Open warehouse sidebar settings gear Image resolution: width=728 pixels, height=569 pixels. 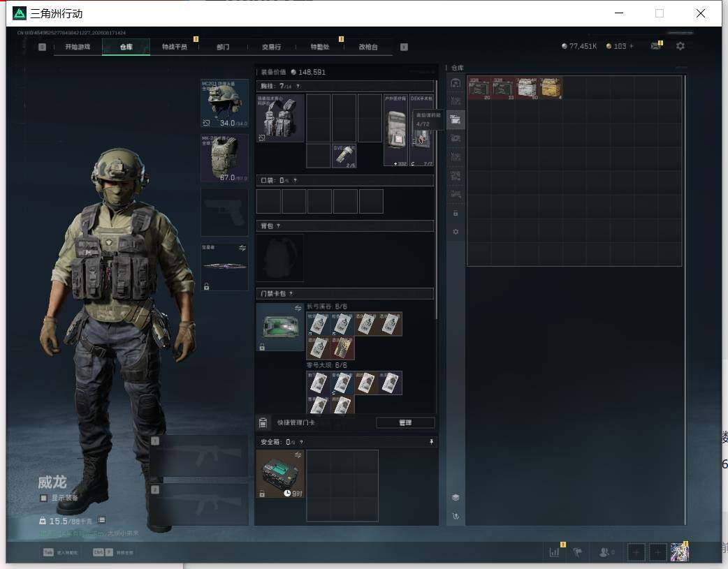click(456, 232)
